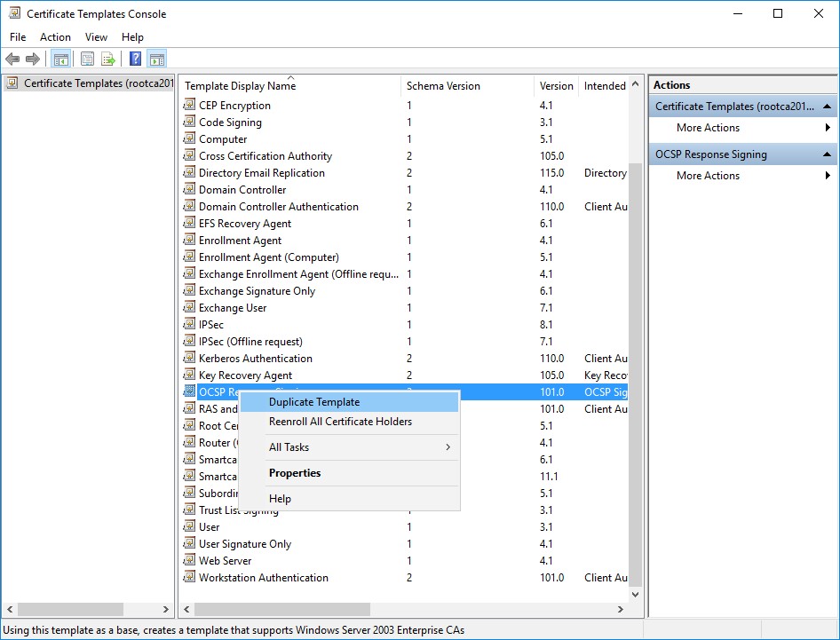Viewport: 840px width, 640px height.
Task: Click version 11.1 cell
Action: click(549, 476)
